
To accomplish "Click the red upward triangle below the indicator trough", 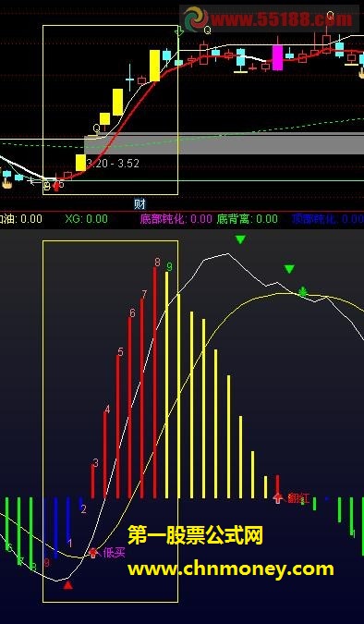I will click(68, 584).
